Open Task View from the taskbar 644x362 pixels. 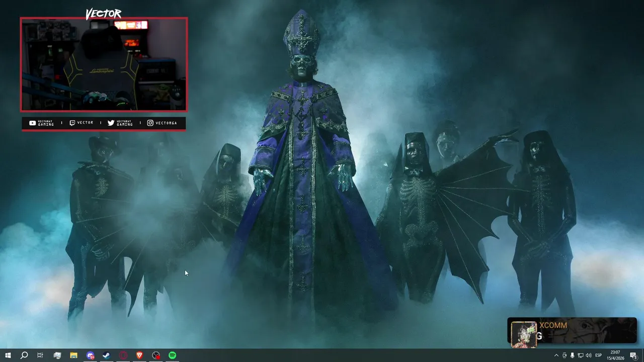click(x=40, y=355)
